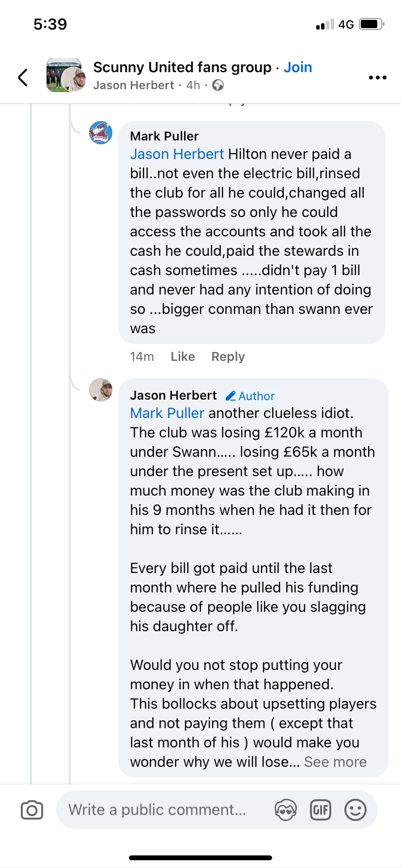
Task: Reply to Mark Puller's comment
Action: coord(228,356)
